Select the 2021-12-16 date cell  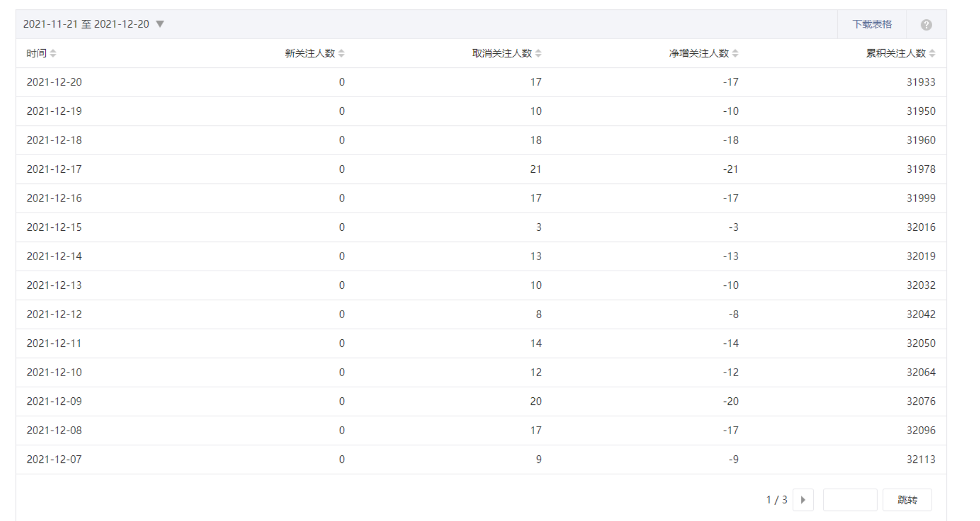54,198
